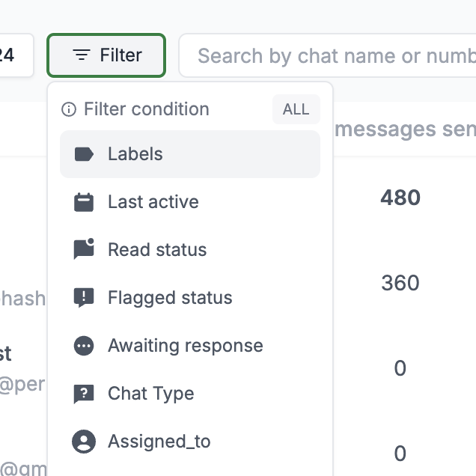Screen dimensions: 476x476
Task: Select the Labels filter option
Action: click(190, 154)
